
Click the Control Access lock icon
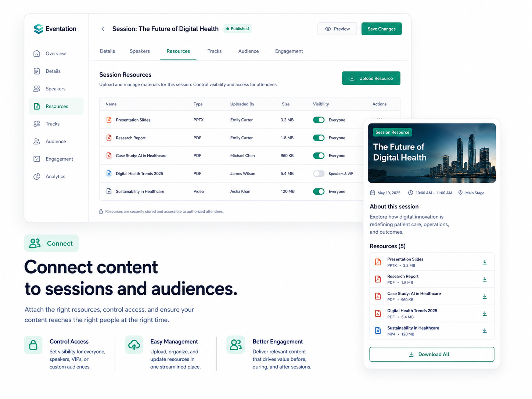click(x=33, y=345)
